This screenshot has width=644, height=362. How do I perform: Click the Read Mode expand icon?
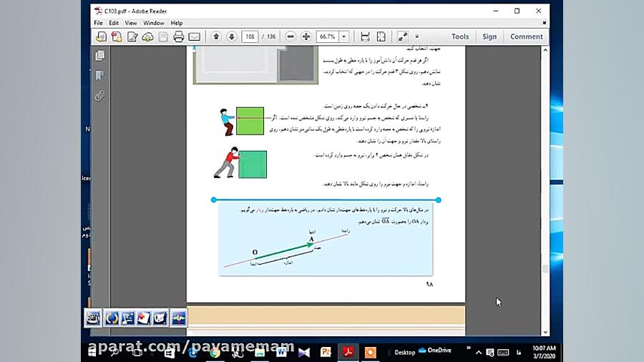[x=402, y=36]
